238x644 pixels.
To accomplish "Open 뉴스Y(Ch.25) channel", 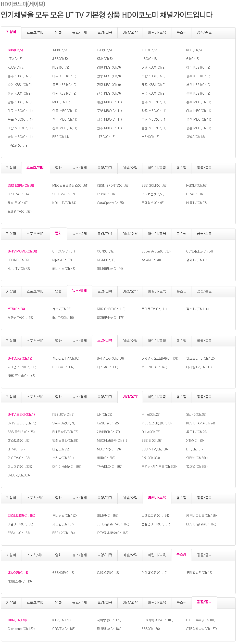I will pos(62,309).
